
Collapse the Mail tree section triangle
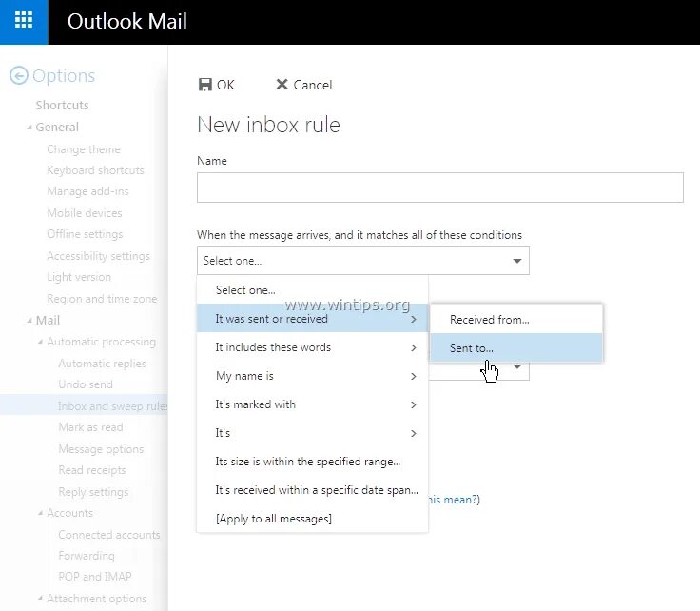tap(29, 320)
